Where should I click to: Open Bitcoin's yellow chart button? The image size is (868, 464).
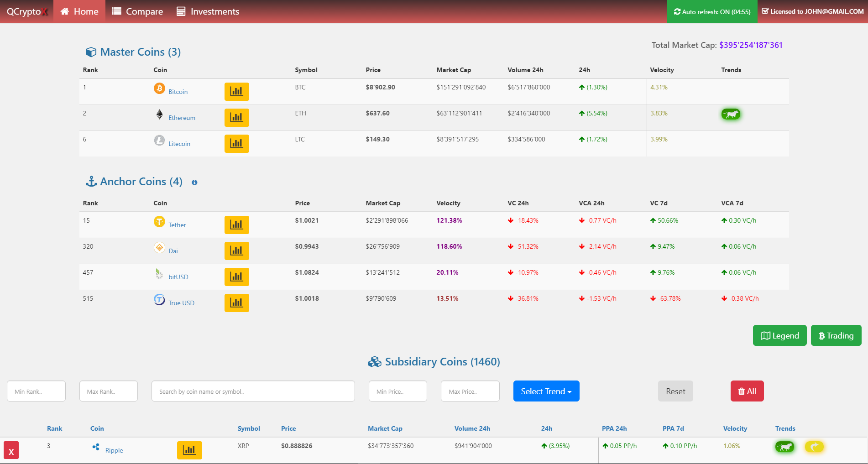[236, 91]
